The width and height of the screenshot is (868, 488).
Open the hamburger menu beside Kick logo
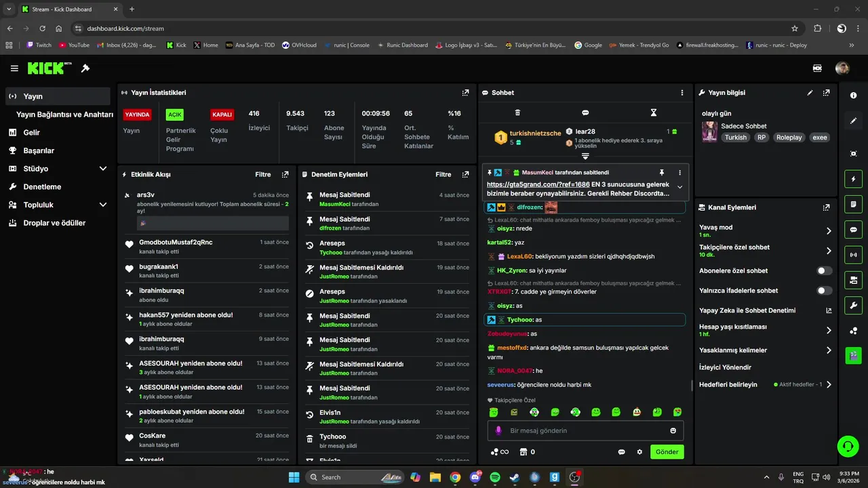point(14,68)
